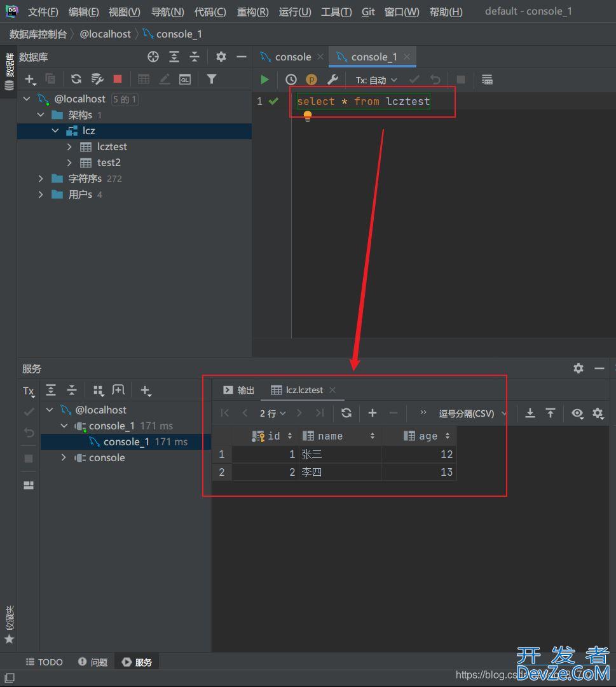This screenshot has height=687, width=616.
Task: Open the Git menu
Action: (368, 12)
